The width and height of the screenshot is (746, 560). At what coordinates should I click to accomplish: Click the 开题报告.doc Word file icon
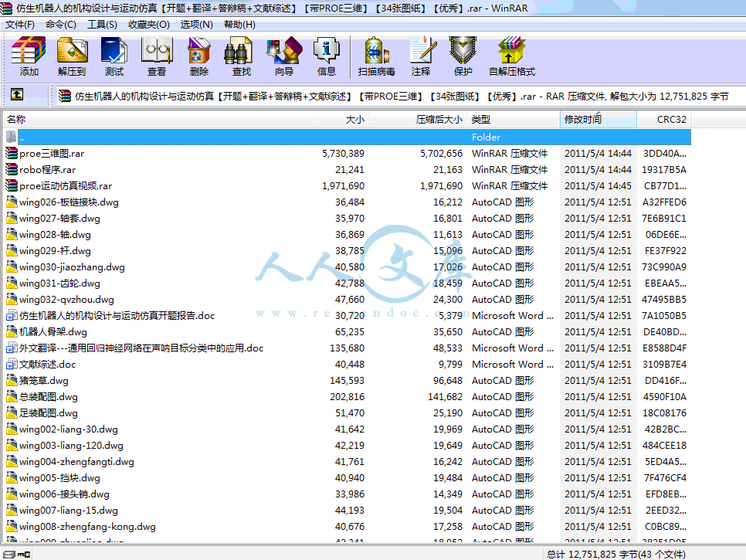(12, 315)
